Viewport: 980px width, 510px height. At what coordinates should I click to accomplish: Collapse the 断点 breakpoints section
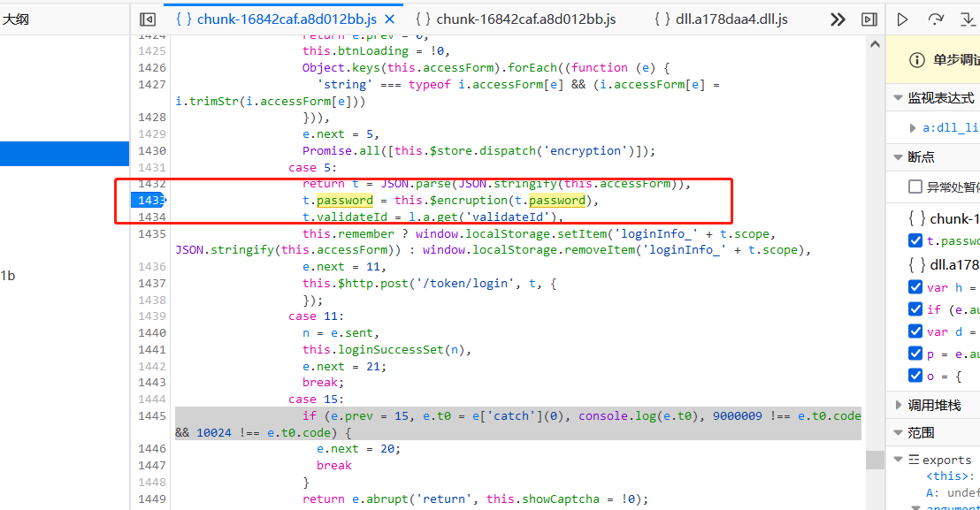[x=898, y=157]
